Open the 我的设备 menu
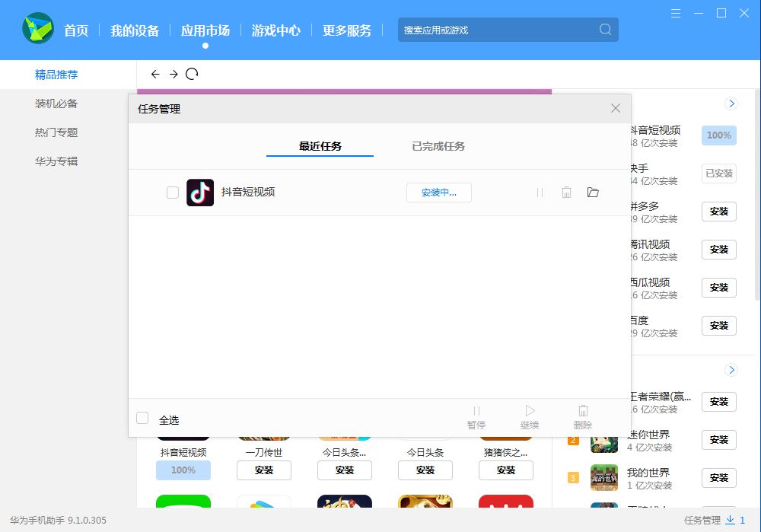Viewport: 761px width, 532px height. pos(135,30)
